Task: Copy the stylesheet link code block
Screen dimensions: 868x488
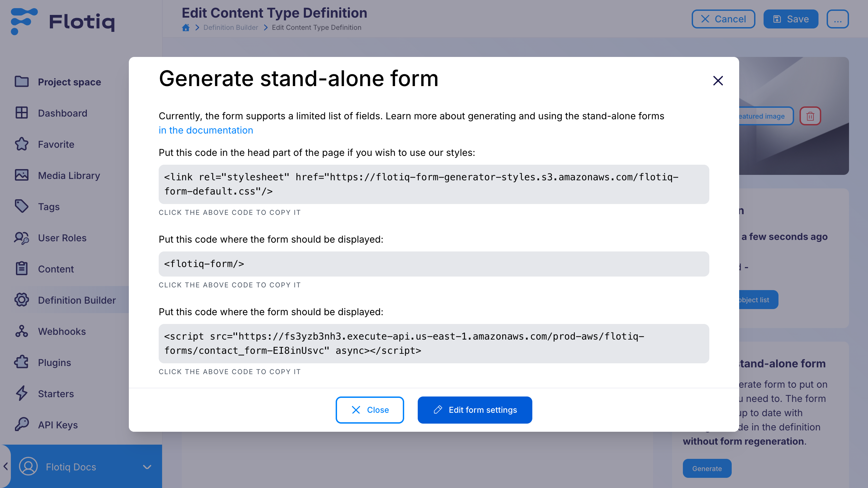Action: (434, 184)
